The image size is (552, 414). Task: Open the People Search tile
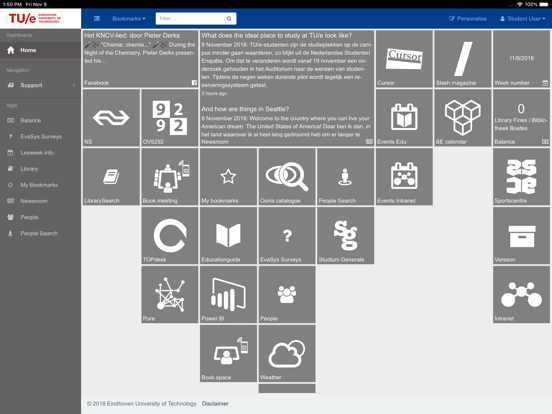click(345, 176)
